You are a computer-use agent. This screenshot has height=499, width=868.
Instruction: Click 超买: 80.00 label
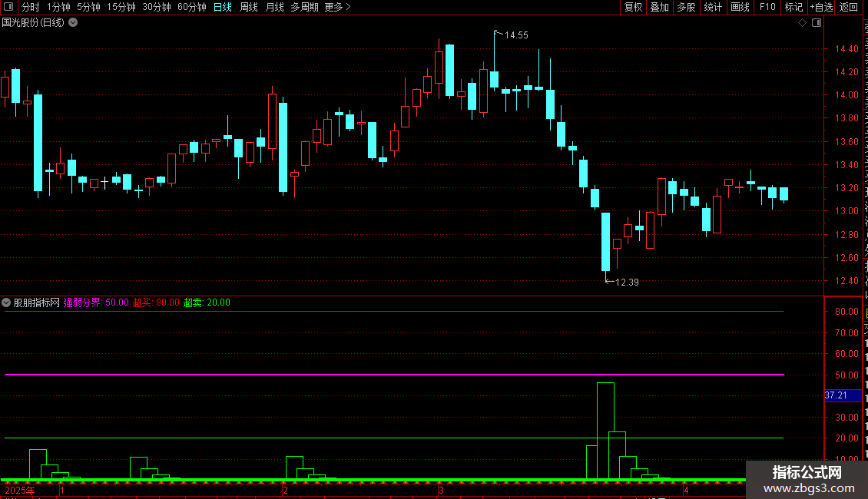tap(156, 302)
